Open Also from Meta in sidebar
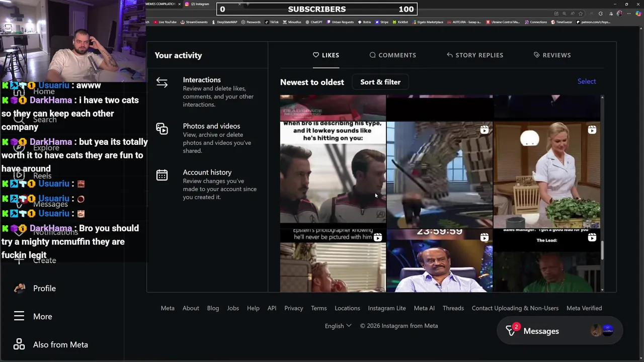Screen dimensions: 644x362 click(60, 344)
